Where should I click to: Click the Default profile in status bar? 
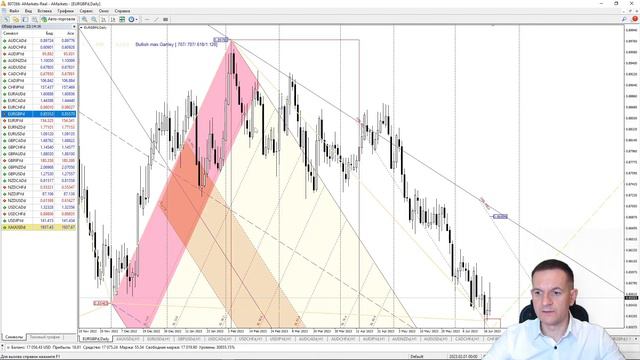417,356
